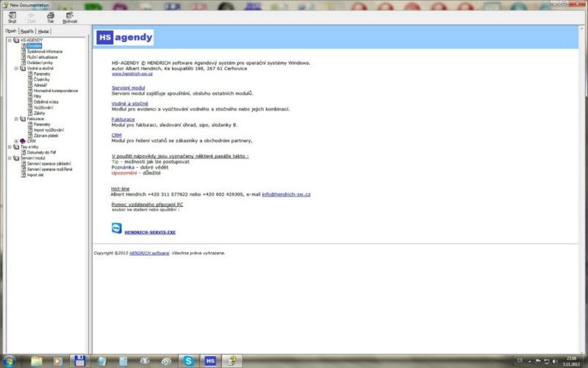Viewport: 588px width, 368px height.
Task: Open the www.hendrich-sw.cz link
Action: click(132, 74)
